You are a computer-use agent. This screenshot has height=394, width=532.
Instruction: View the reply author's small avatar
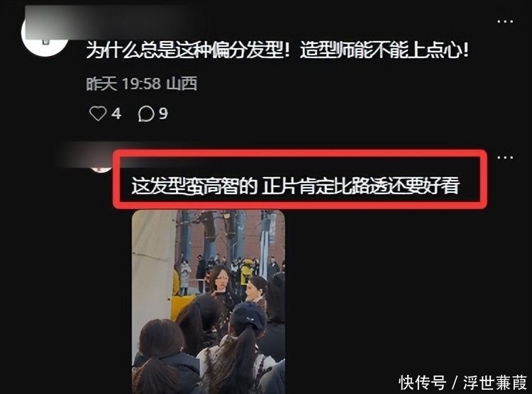pyautogui.click(x=101, y=167)
